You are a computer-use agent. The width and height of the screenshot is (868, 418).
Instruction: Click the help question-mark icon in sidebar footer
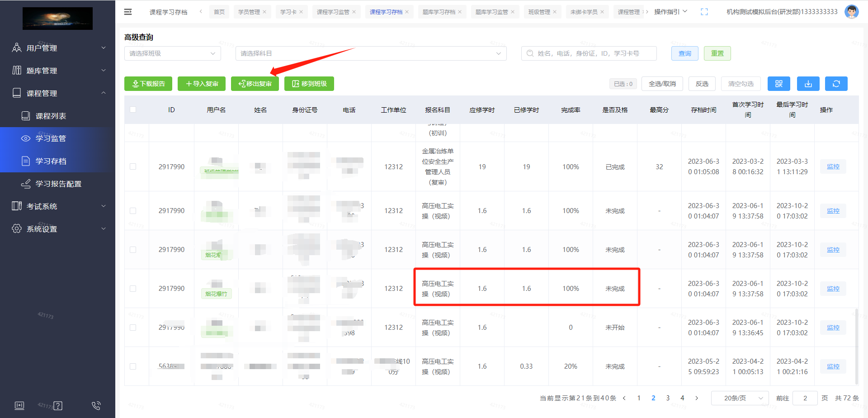(x=58, y=405)
